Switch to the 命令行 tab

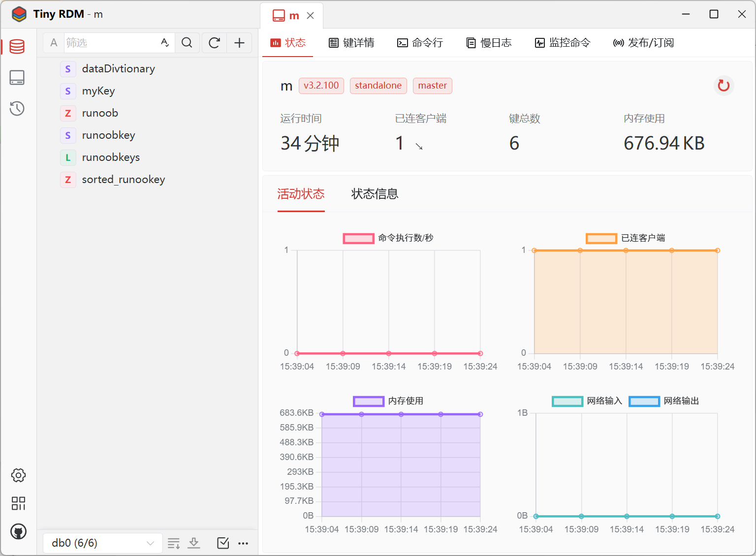click(x=420, y=43)
